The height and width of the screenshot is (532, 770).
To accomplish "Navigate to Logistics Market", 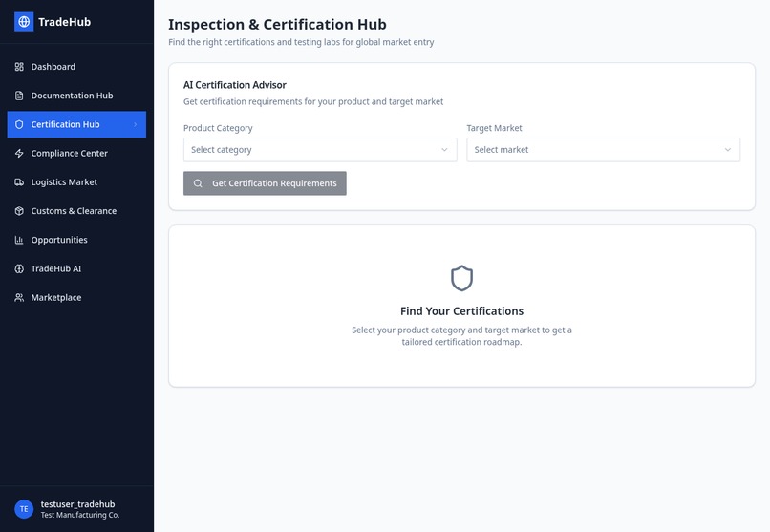I will (76, 182).
